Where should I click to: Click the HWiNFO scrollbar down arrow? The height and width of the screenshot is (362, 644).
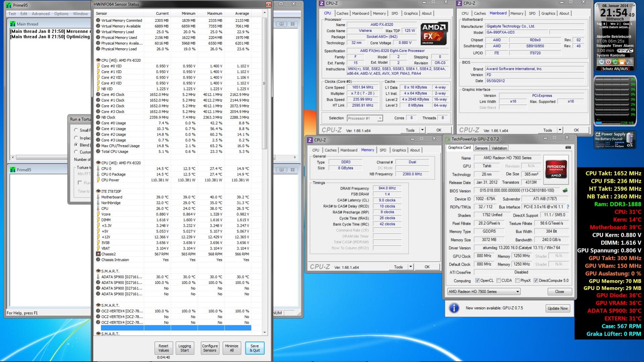pyautogui.click(x=264, y=332)
